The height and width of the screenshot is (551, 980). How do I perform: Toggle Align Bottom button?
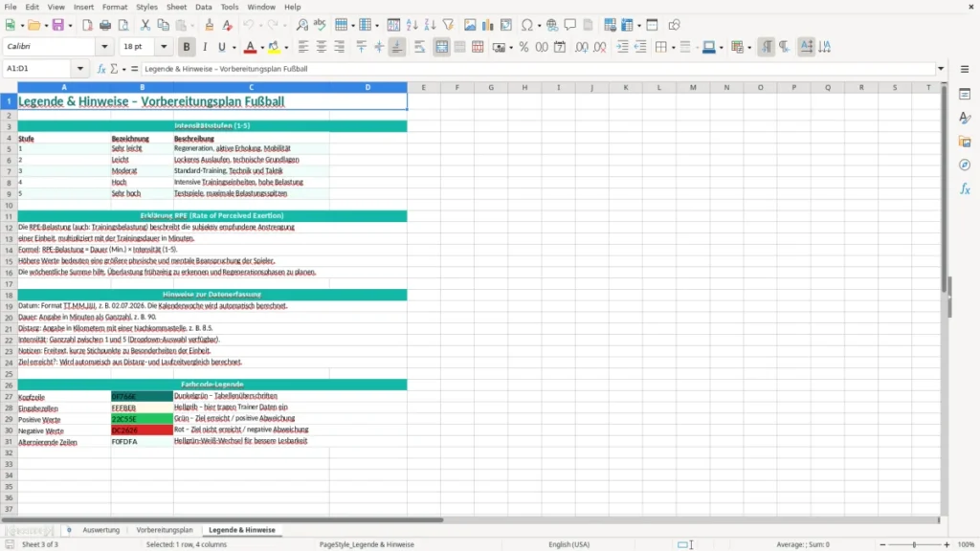pyautogui.click(x=397, y=47)
